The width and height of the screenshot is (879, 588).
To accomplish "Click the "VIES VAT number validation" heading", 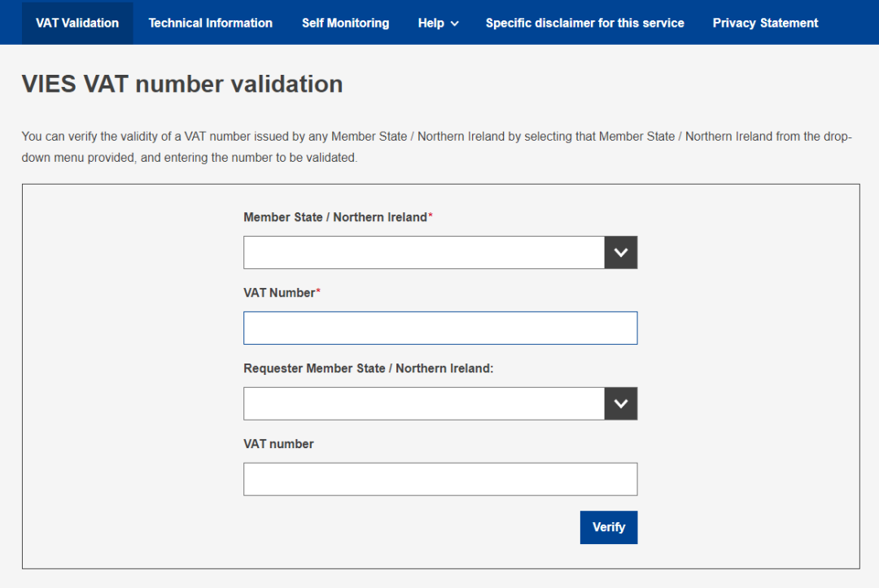I will coord(182,84).
